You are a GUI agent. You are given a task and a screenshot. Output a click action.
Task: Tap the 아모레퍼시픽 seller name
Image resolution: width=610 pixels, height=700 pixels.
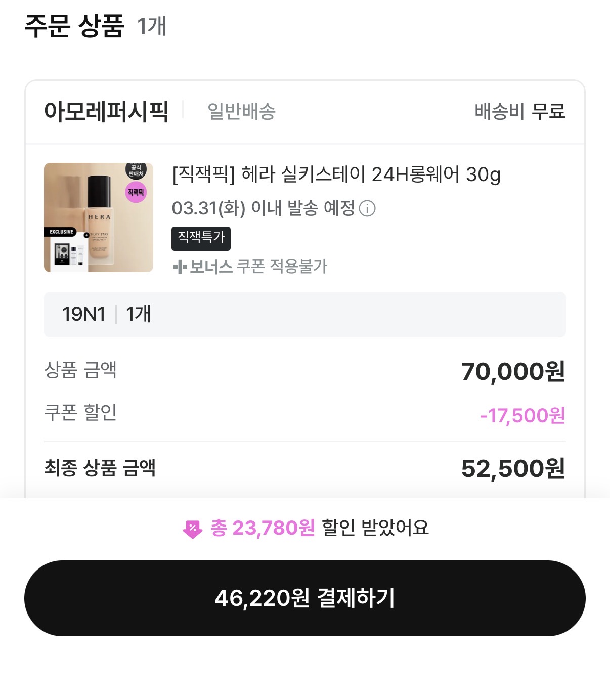click(106, 112)
